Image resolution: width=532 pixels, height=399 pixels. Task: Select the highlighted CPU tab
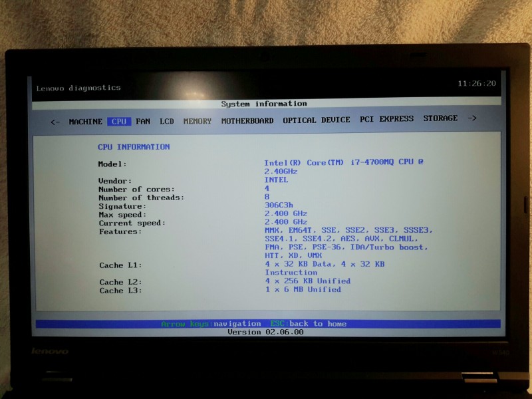(119, 122)
